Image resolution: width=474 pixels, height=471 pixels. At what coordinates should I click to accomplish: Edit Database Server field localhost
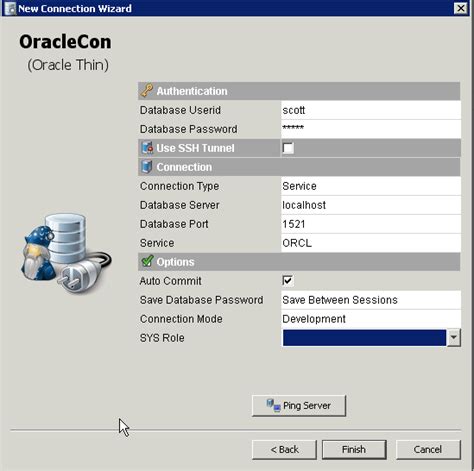tap(371, 205)
